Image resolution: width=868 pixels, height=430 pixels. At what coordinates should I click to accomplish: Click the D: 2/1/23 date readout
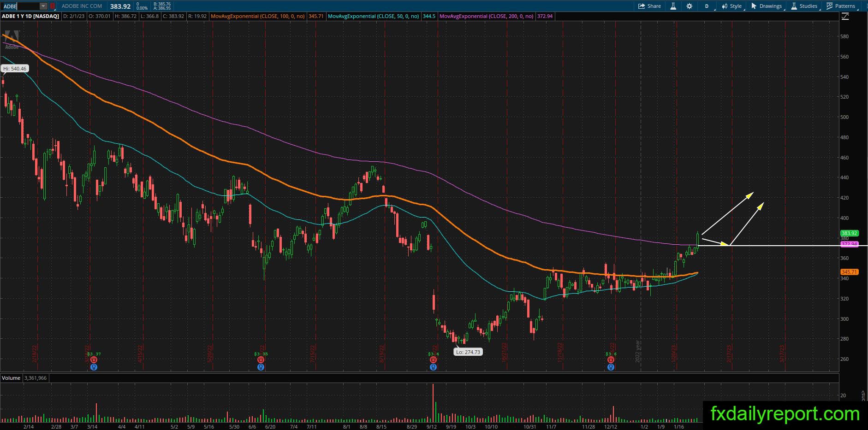click(x=74, y=16)
